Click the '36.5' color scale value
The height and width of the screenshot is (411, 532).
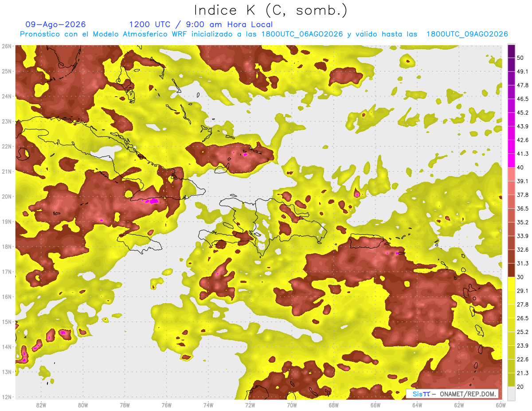(522, 208)
